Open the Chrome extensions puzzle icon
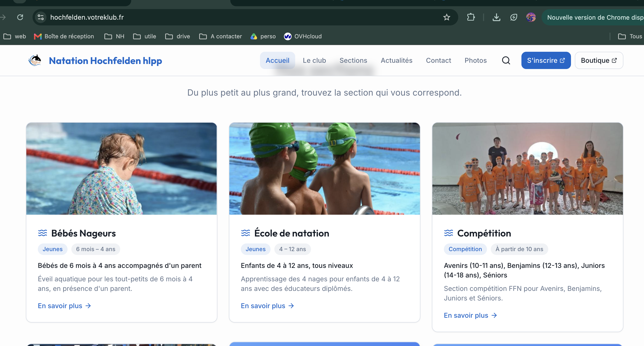Screen dimensions: 644x346 471,17
